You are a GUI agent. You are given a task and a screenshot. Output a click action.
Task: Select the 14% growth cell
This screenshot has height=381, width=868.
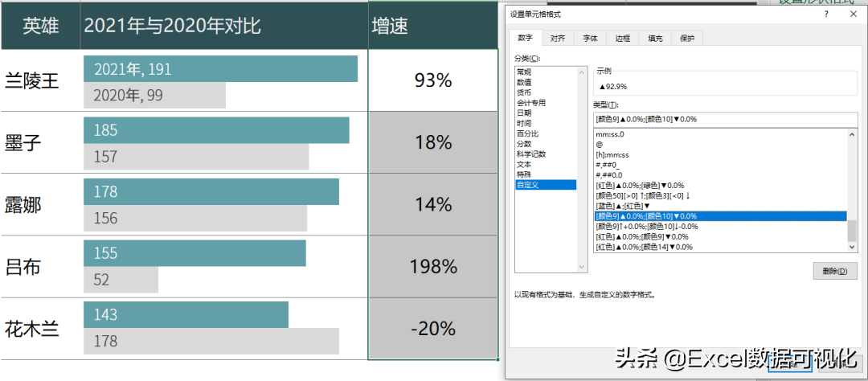[x=433, y=205]
